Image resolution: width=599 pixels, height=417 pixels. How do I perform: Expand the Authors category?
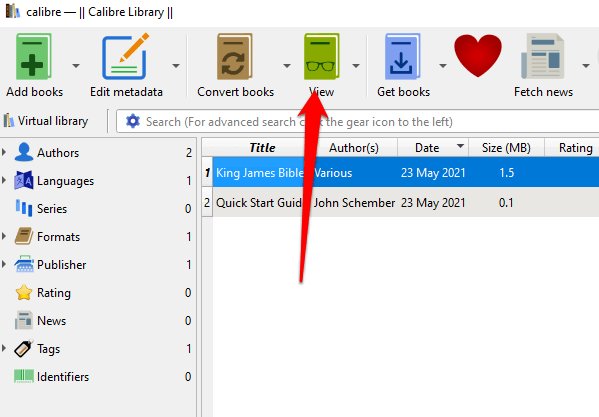pos(4,152)
